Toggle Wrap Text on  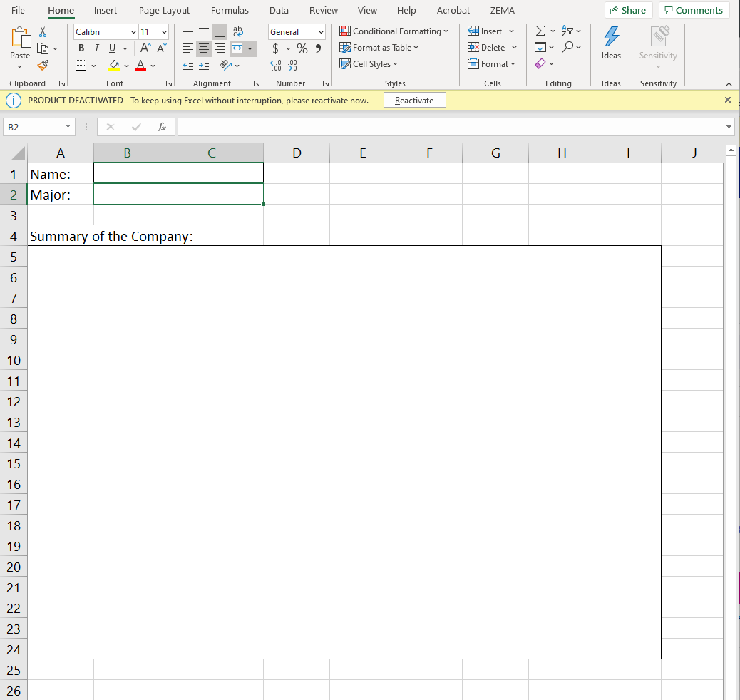pos(238,31)
